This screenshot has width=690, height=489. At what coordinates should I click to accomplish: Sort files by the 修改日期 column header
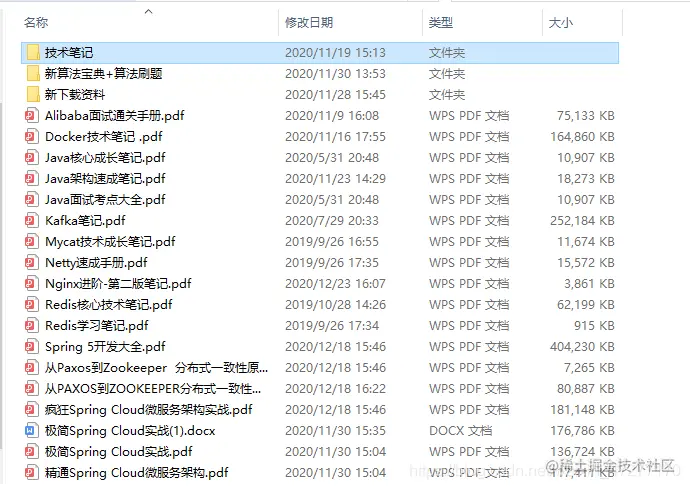tap(309, 22)
